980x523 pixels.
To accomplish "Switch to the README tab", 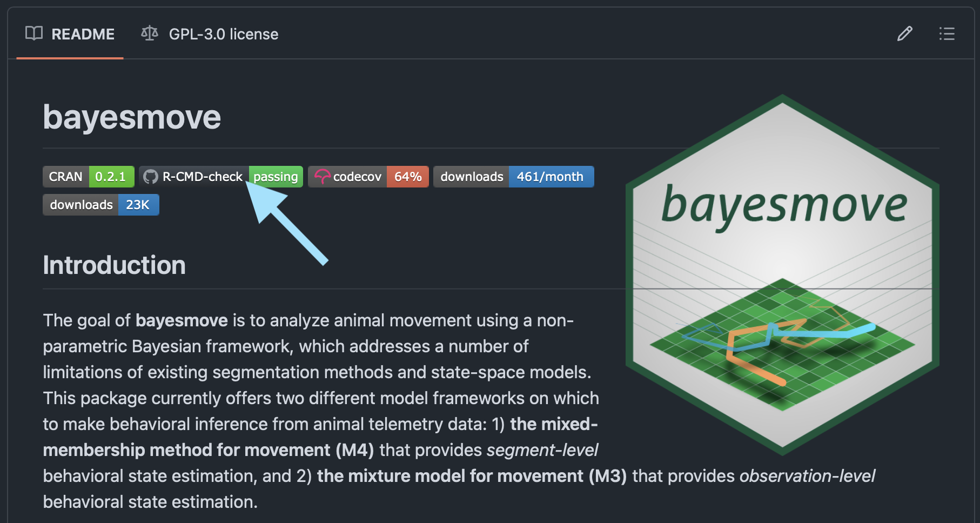I will pos(70,34).
